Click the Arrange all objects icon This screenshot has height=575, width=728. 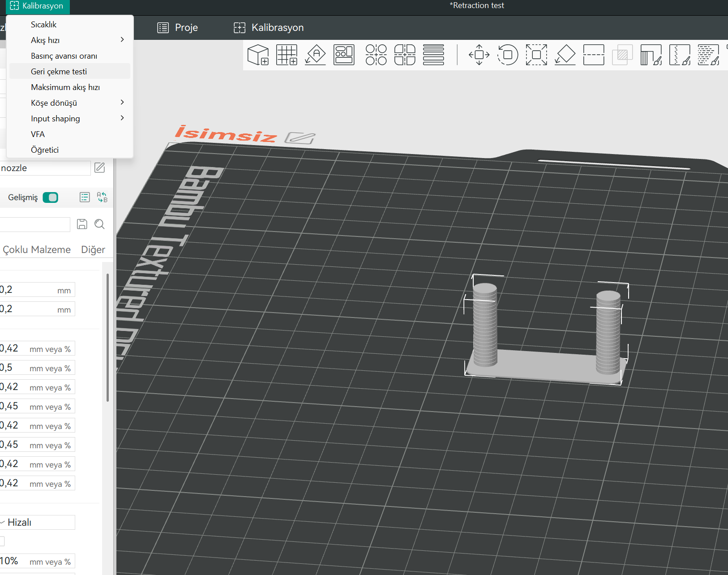344,55
